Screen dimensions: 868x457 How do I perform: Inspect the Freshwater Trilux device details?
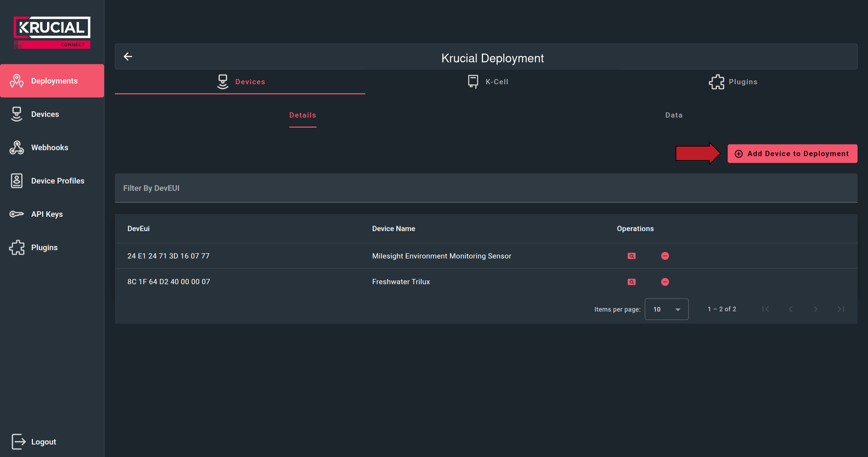(x=632, y=282)
